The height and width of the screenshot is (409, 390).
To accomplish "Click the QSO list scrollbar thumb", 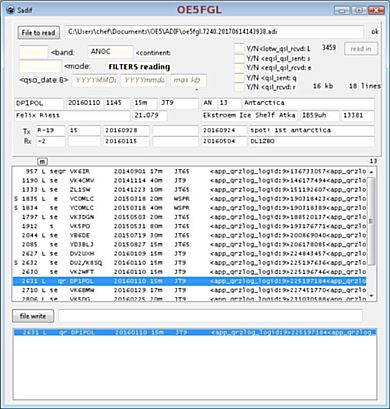I will pos(371,221).
